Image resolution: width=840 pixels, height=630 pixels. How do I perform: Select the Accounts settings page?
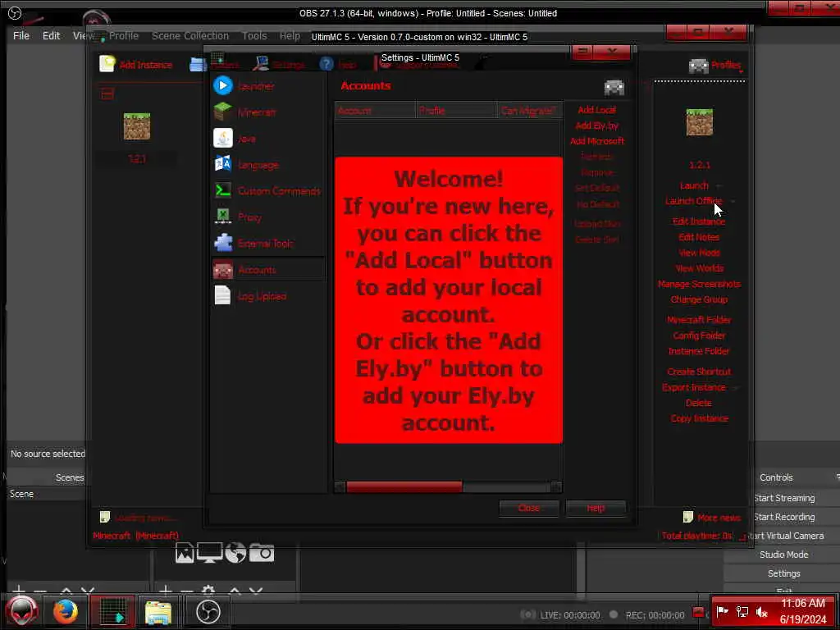coord(268,269)
